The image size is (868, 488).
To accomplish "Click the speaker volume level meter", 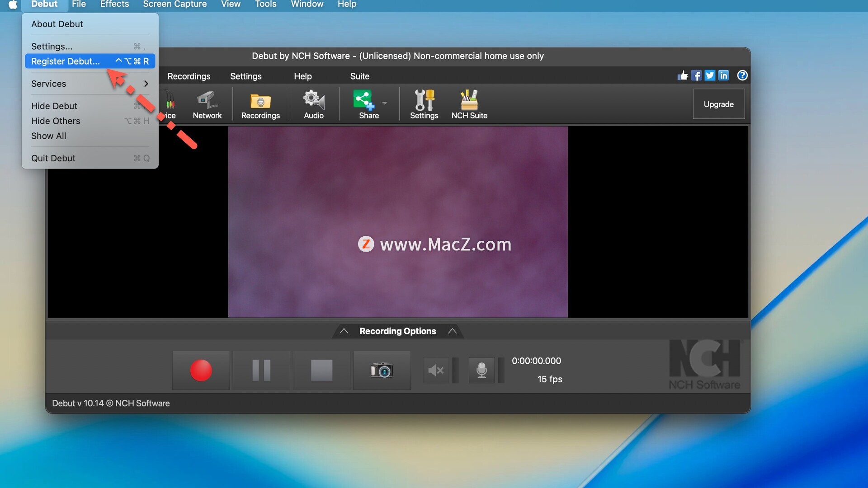I will click(x=455, y=371).
